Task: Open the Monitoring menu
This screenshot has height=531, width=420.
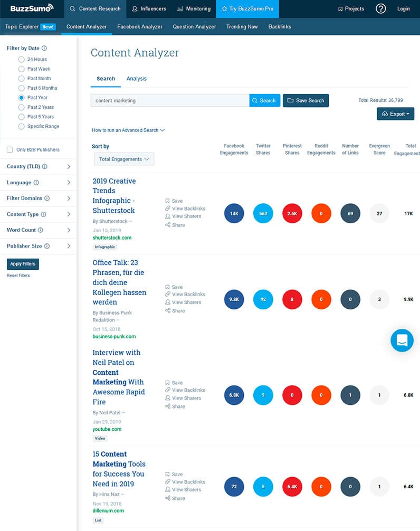Action: tap(194, 9)
